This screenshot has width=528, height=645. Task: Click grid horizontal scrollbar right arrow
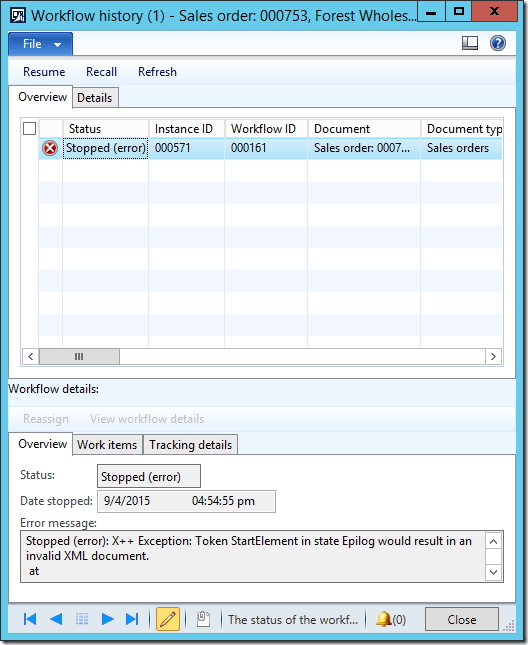pos(493,356)
